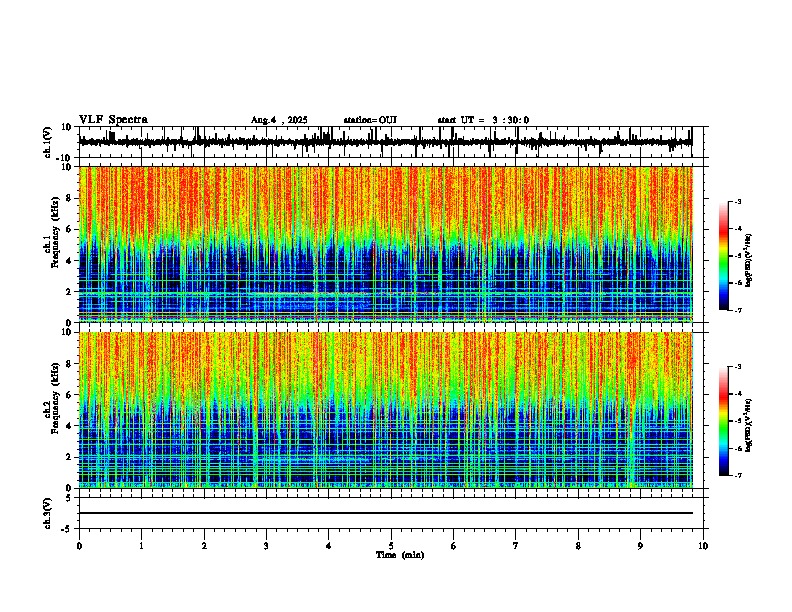Click time axis tick label '9'

(x=640, y=546)
